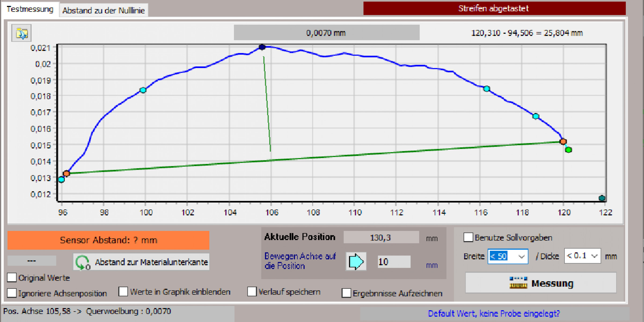Screen dimensions: 644x322
Task: Select the Testmessung tab
Action: [x=30, y=9]
